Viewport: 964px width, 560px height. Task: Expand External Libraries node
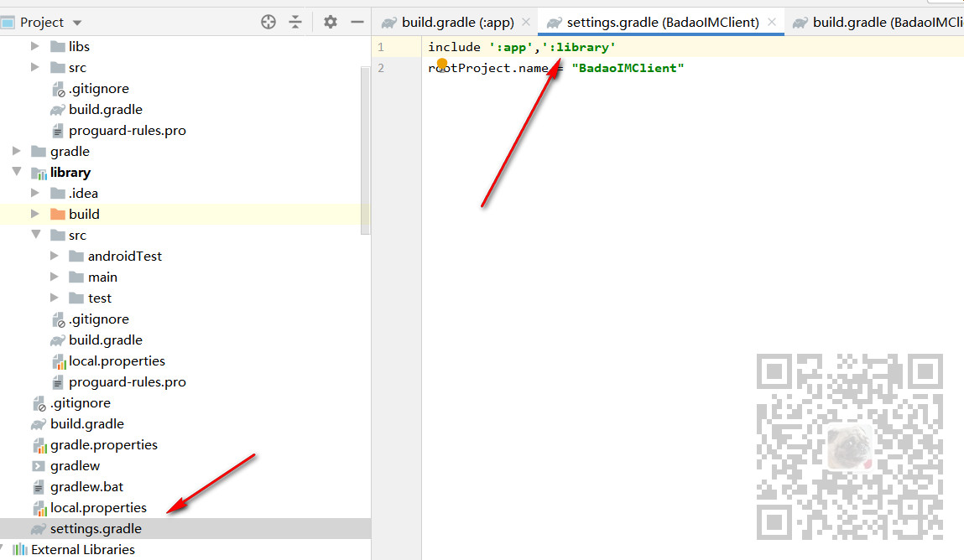point(3,548)
